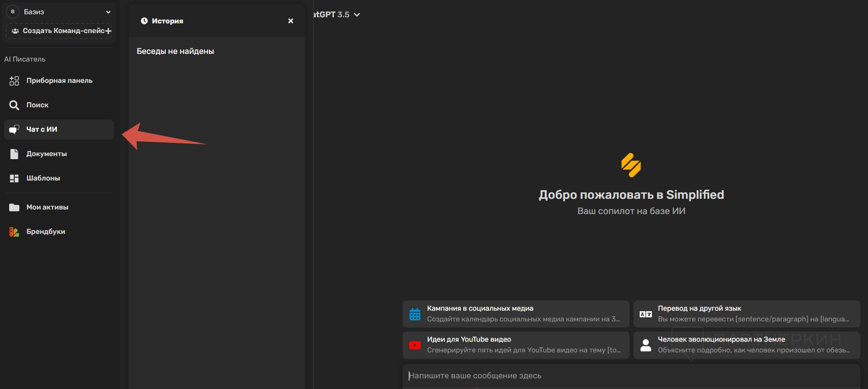Click the Ваш сопилот на базе ИИ subtitle
Screen dimensions: 868x389
632,211
